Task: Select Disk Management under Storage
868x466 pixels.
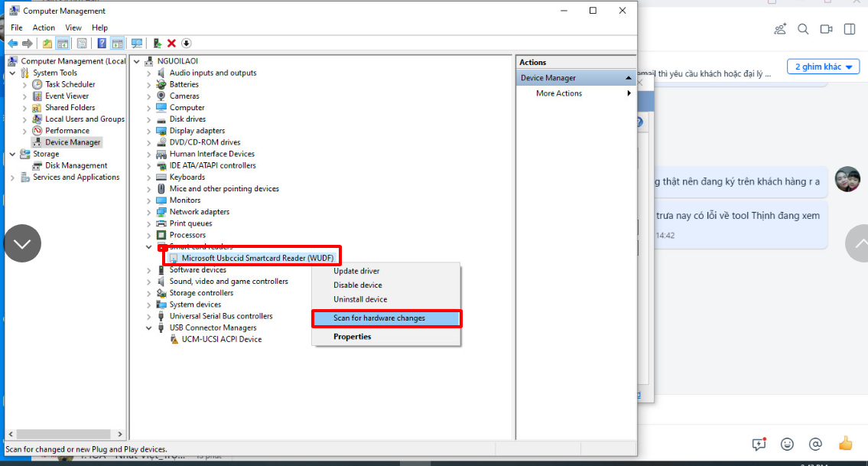Action: pos(76,166)
